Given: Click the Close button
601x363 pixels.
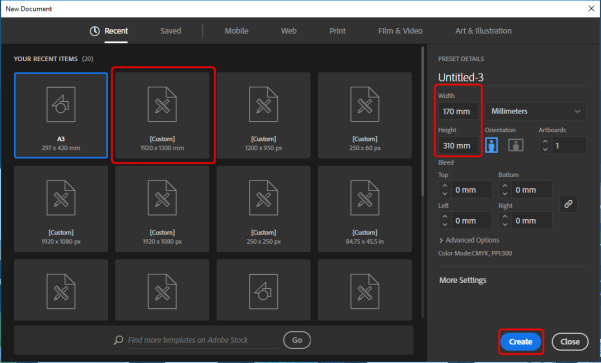Looking at the screenshot, I should click(570, 342).
